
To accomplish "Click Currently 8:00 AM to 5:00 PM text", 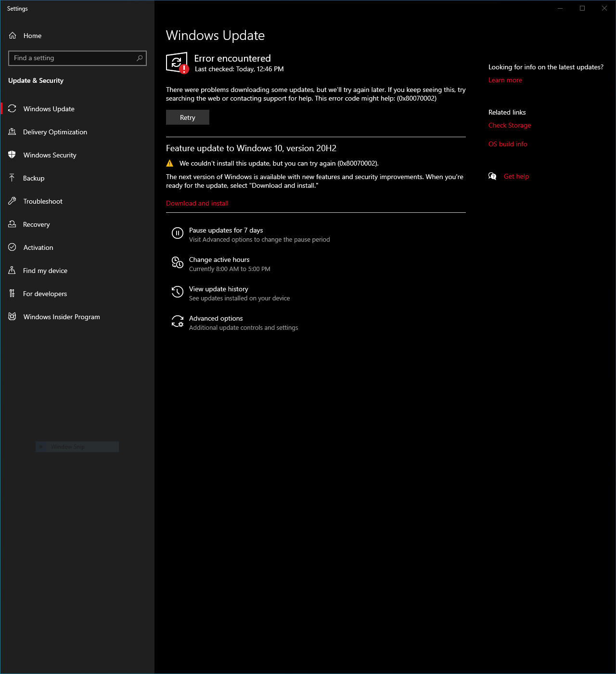I will tap(230, 269).
